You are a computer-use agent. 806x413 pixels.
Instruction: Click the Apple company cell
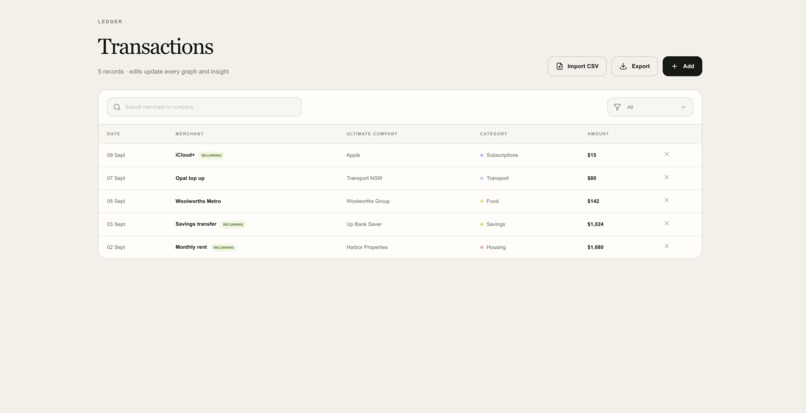[x=353, y=155]
